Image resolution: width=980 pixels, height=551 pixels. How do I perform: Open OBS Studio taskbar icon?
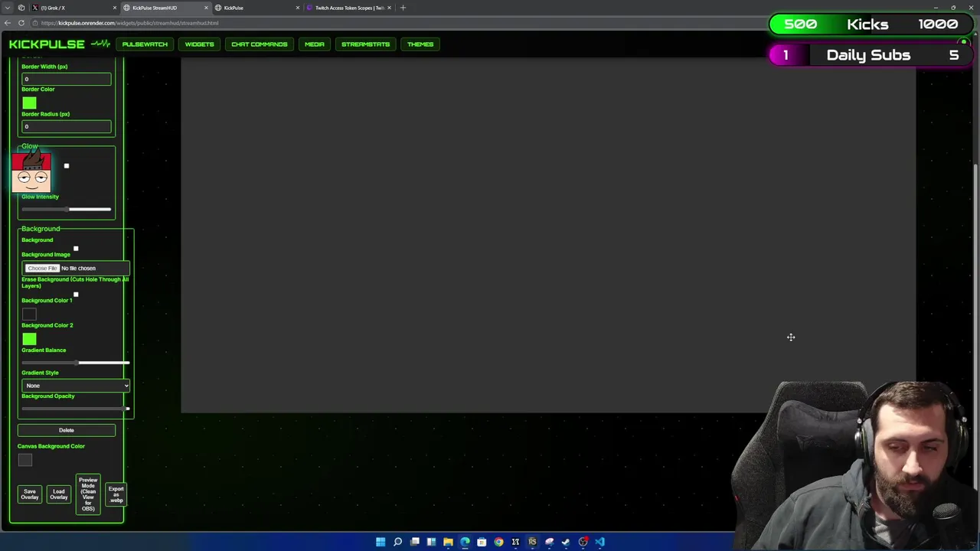(583, 542)
